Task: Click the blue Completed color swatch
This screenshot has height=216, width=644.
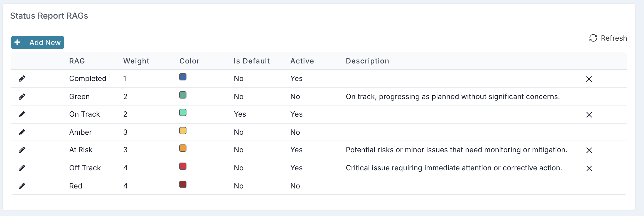Action: pos(183,77)
